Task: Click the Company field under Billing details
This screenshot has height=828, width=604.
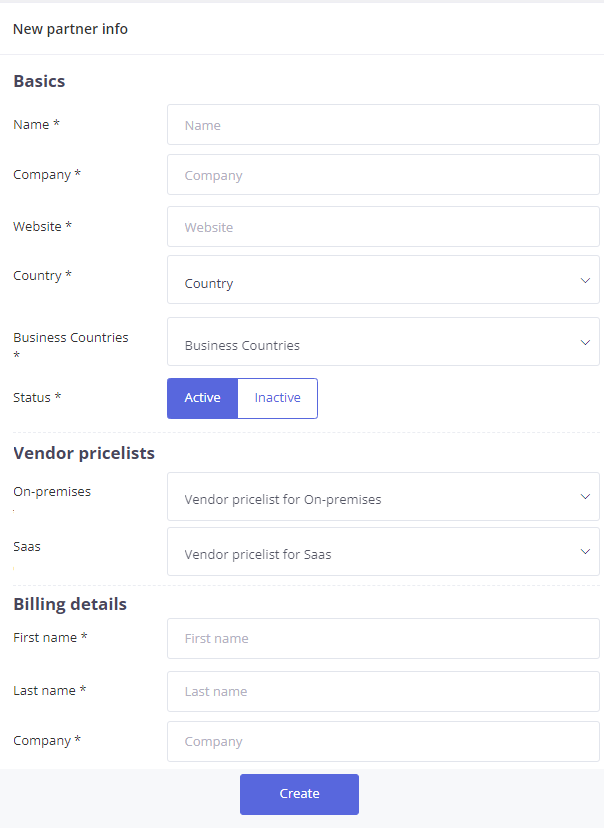Action: pyautogui.click(x=382, y=742)
